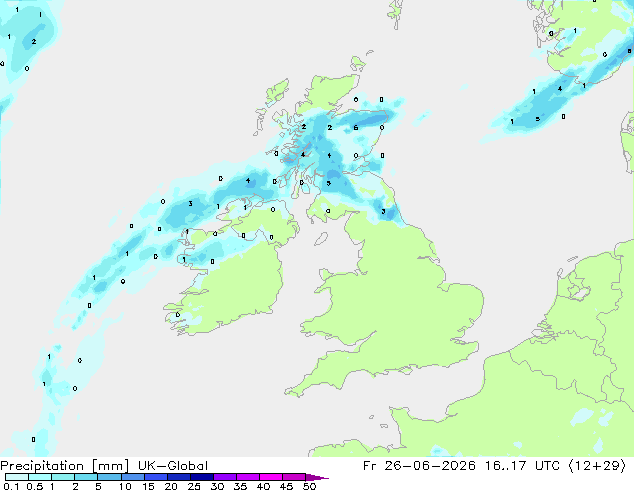This screenshot has width=634, height=490.
Task: Click the 'Precipitation [mm]' title text
Action: (64, 466)
